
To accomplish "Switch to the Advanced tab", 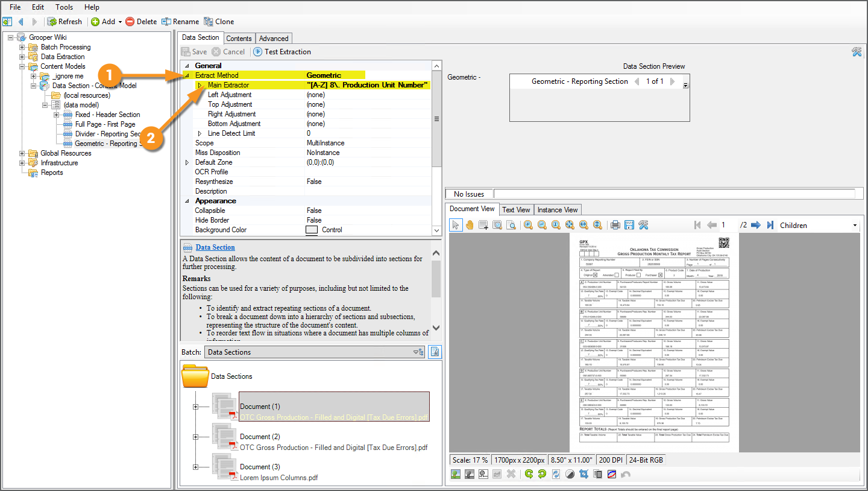I will pyautogui.click(x=274, y=39).
